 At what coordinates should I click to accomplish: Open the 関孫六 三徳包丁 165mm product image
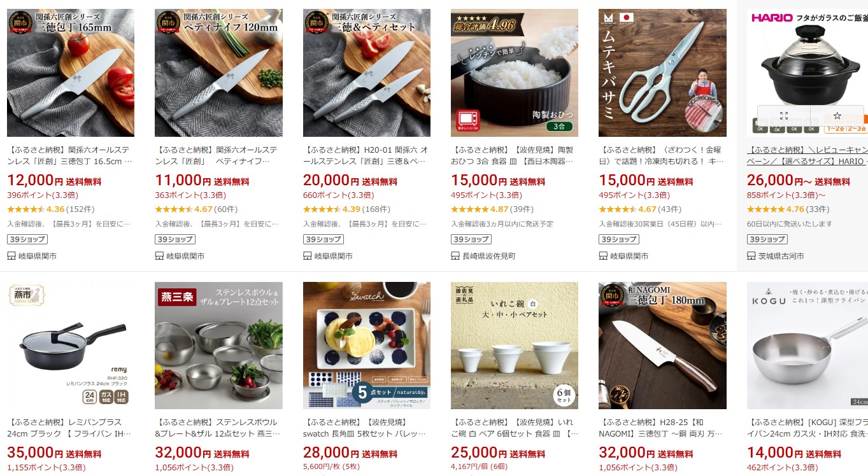click(71, 73)
